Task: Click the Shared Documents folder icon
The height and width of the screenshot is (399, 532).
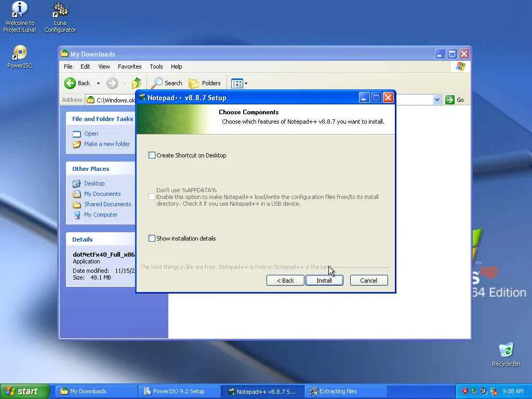Action: [77, 205]
